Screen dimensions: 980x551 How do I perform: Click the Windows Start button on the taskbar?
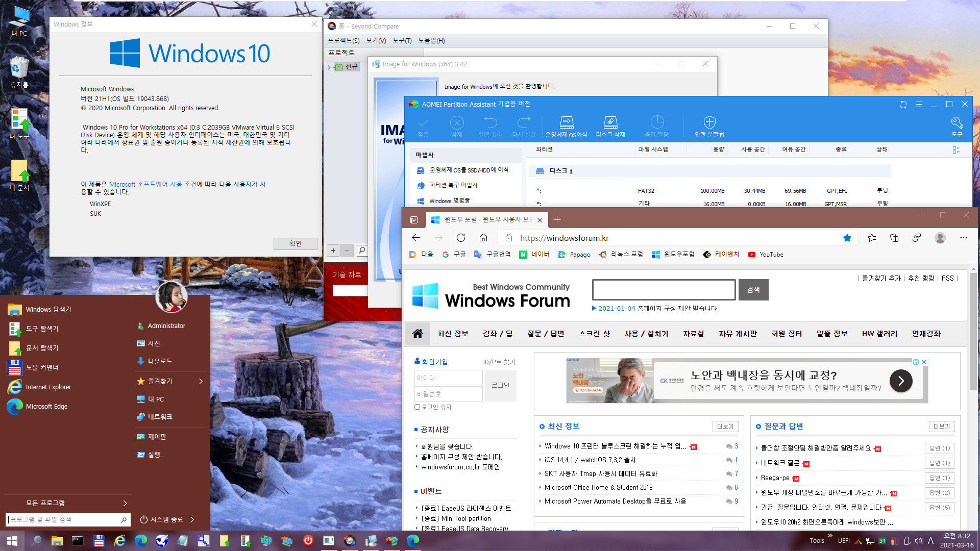coord(12,541)
